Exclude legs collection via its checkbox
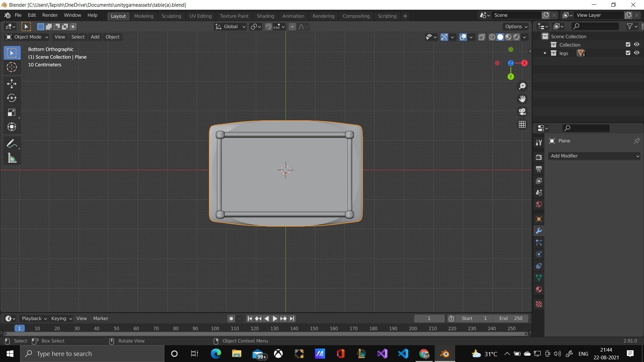This screenshot has height=362, width=644. pyautogui.click(x=628, y=53)
